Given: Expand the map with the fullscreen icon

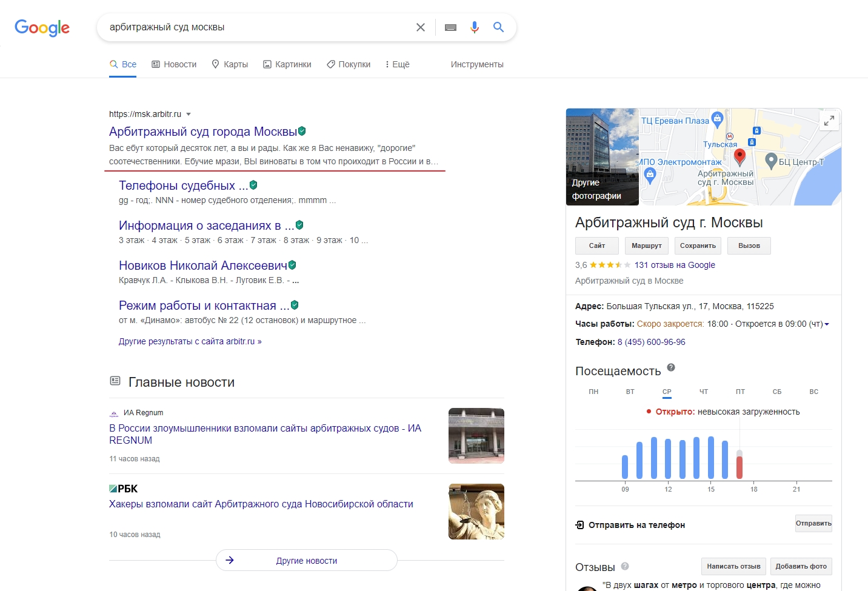Looking at the screenshot, I should coord(829,121).
